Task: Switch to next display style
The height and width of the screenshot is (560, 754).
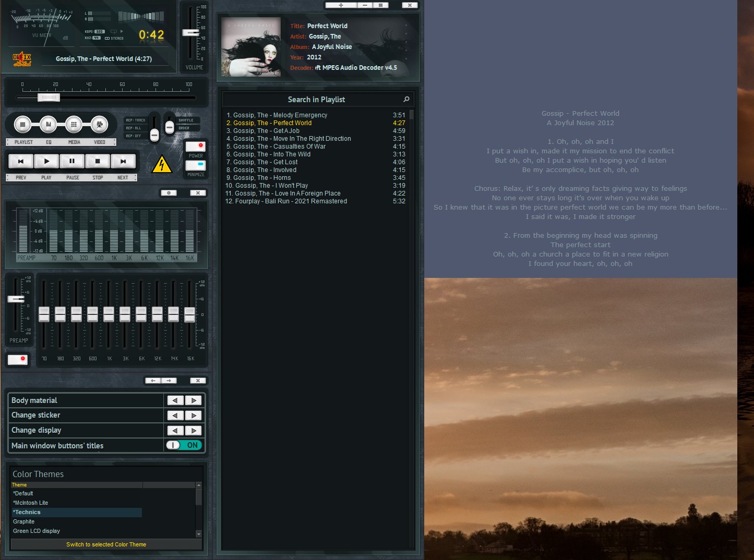Action: point(194,431)
